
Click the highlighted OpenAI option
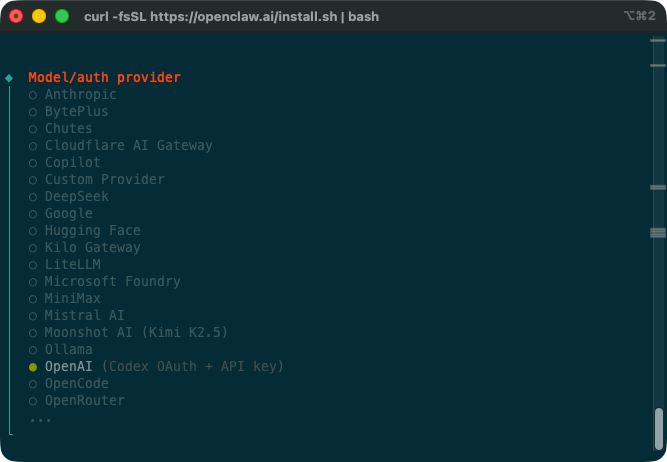(x=68, y=367)
